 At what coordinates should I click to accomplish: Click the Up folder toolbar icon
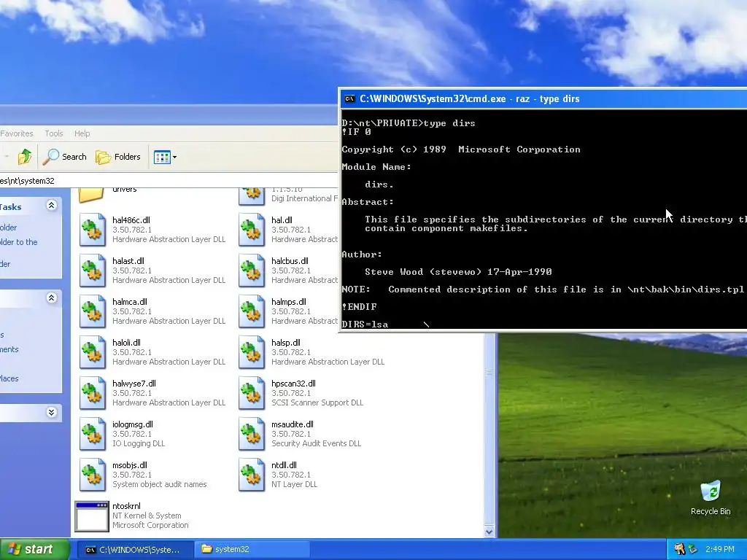(x=25, y=157)
